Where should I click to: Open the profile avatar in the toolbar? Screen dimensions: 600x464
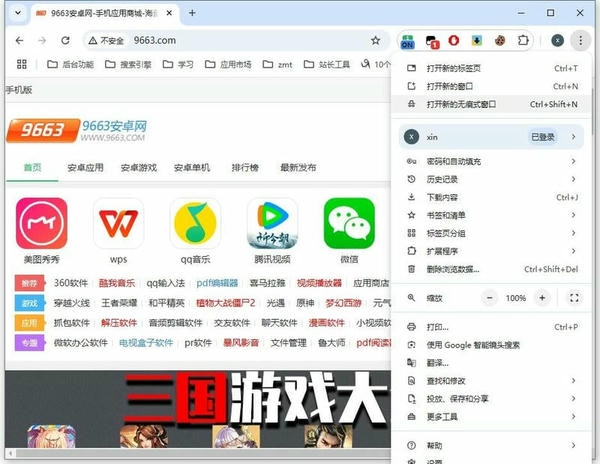(x=557, y=40)
